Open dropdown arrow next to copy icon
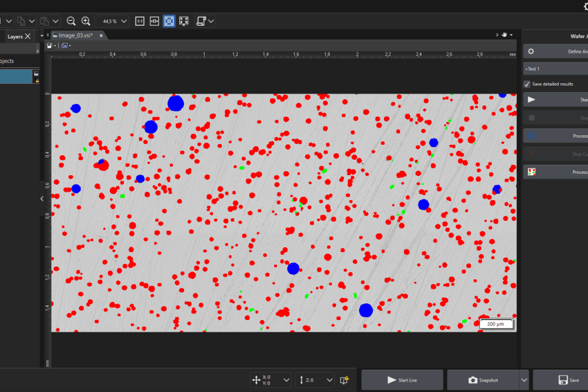 [x=32, y=21]
